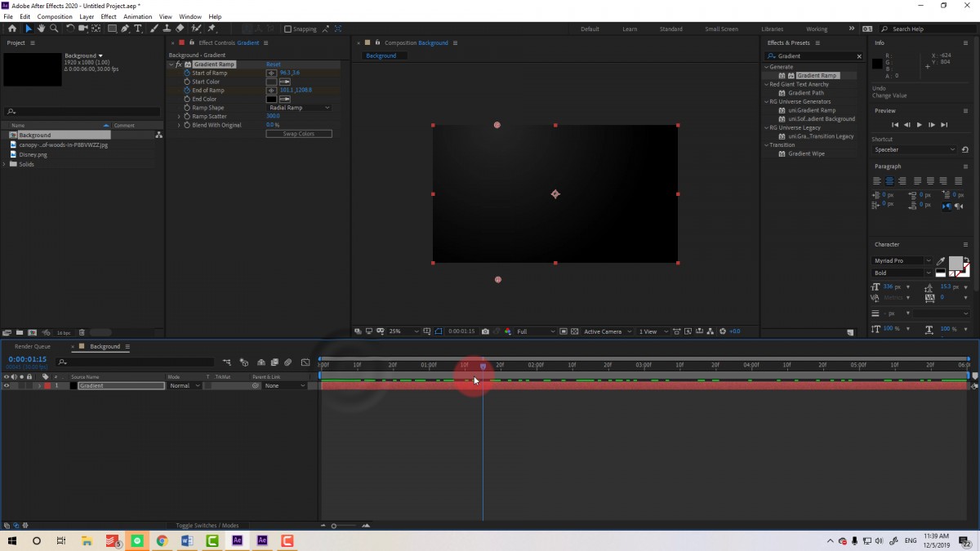The height and width of the screenshot is (551, 980).
Task: Select the Selection arrow tool
Action: [29, 29]
